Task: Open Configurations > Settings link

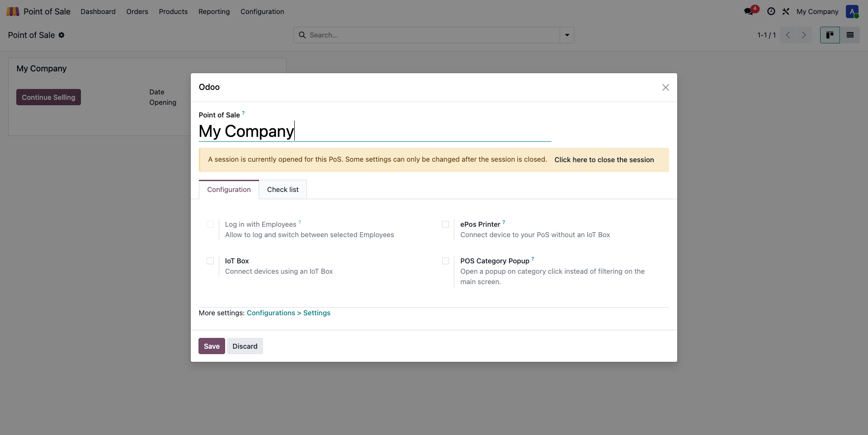Action: click(x=288, y=313)
